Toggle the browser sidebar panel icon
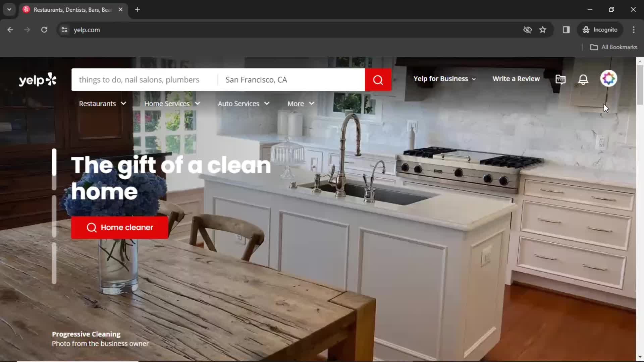Viewport: 644px width, 362px height. [566, 29]
